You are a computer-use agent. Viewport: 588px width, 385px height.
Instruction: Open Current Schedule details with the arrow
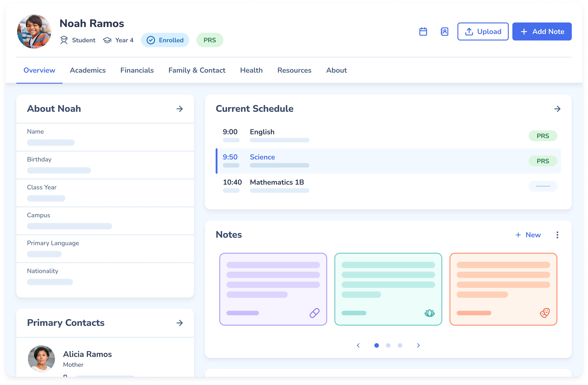click(558, 109)
